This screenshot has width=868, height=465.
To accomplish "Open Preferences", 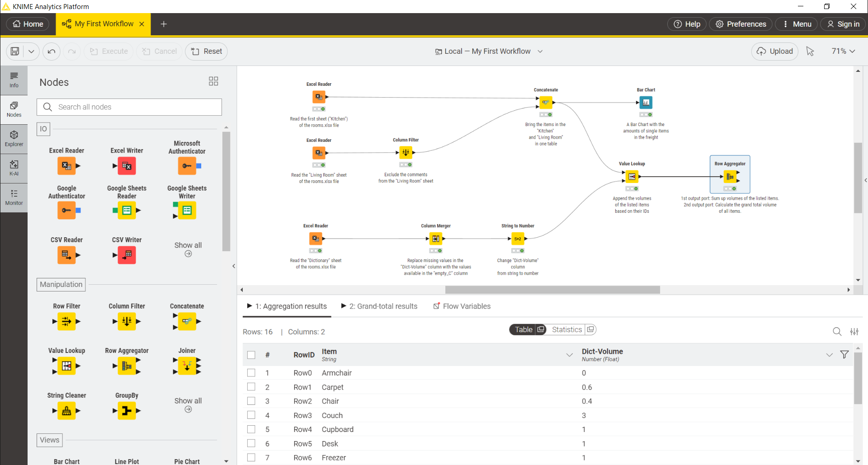I will click(741, 24).
